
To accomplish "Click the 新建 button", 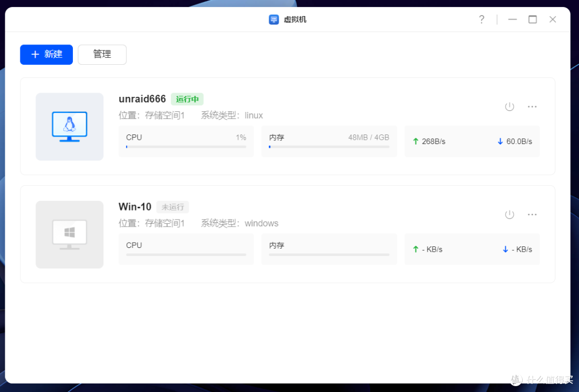I will [x=46, y=55].
